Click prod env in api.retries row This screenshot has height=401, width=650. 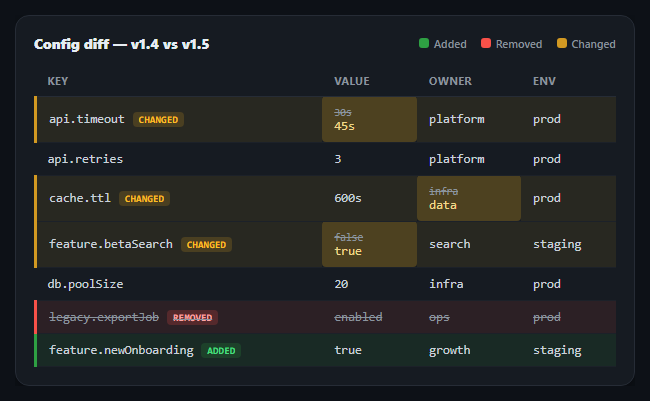click(547, 159)
